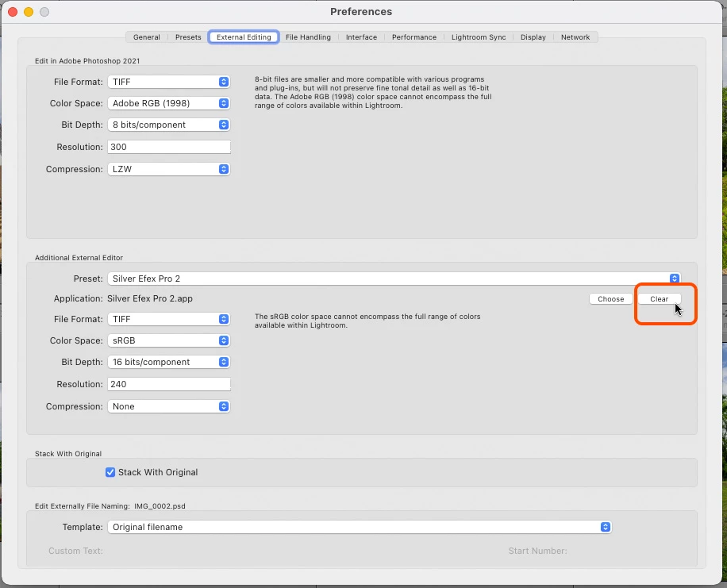The height and width of the screenshot is (588, 727).
Task: Click the Resolution field showing 240
Action: (x=169, y=384)
